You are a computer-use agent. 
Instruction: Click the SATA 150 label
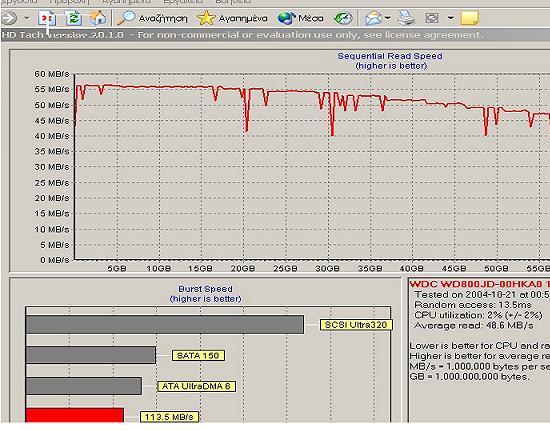(198, 356)
